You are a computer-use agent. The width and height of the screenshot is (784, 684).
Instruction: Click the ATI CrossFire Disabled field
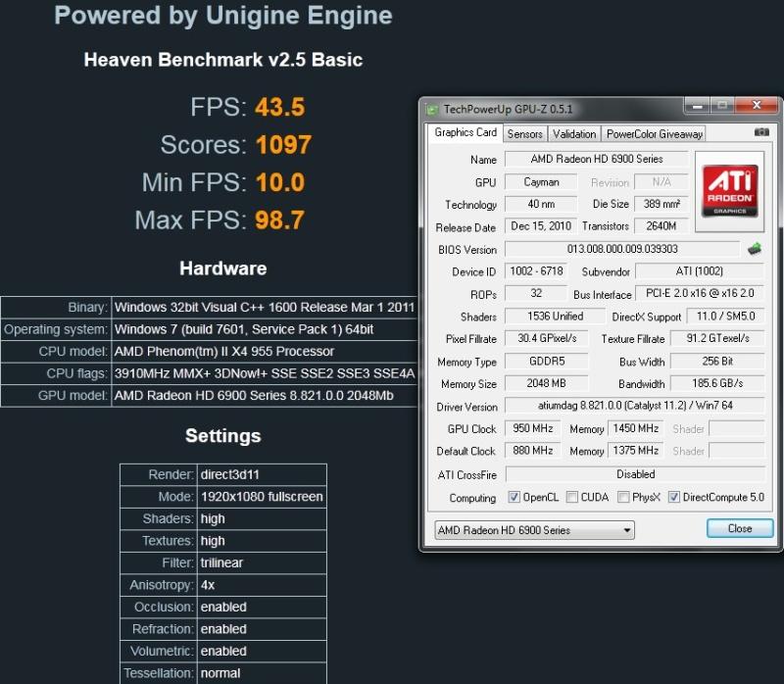point(635,474)
